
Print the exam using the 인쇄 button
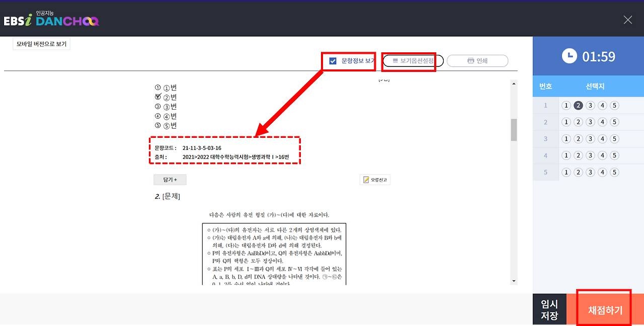477,60
